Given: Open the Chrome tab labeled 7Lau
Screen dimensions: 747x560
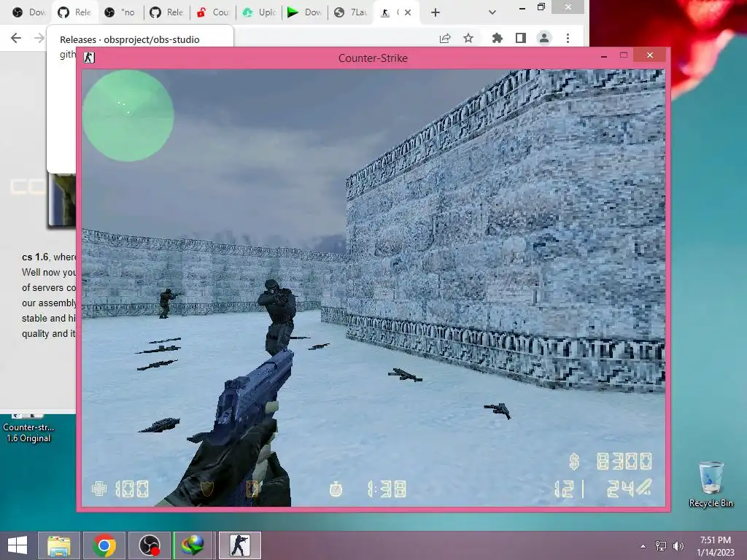Looking at the screenshot, I should tap(351, 12).
